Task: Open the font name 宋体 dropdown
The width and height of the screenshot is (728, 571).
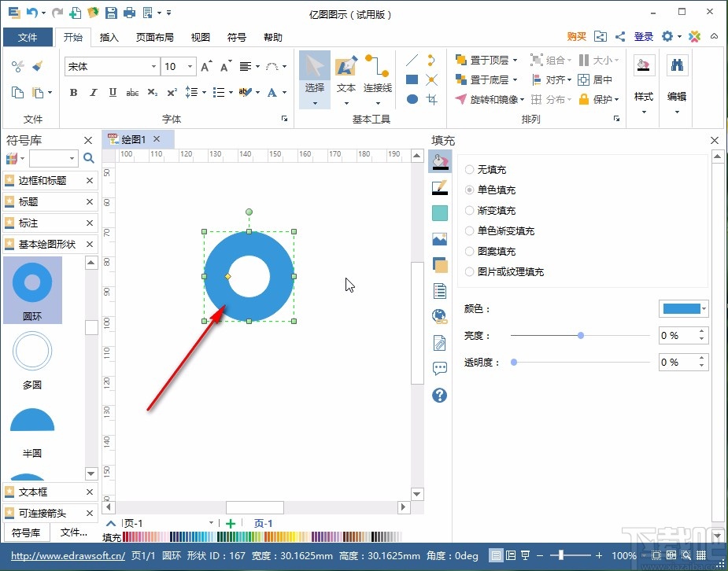Action: (x=153, y=66)
